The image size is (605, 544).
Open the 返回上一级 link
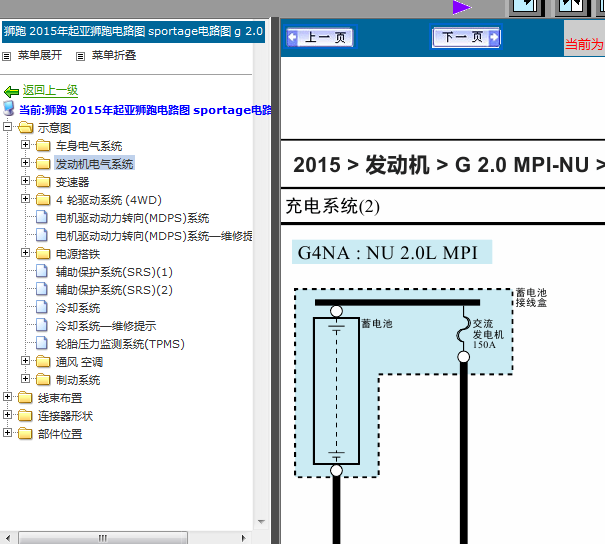click(x=50, y=90)
